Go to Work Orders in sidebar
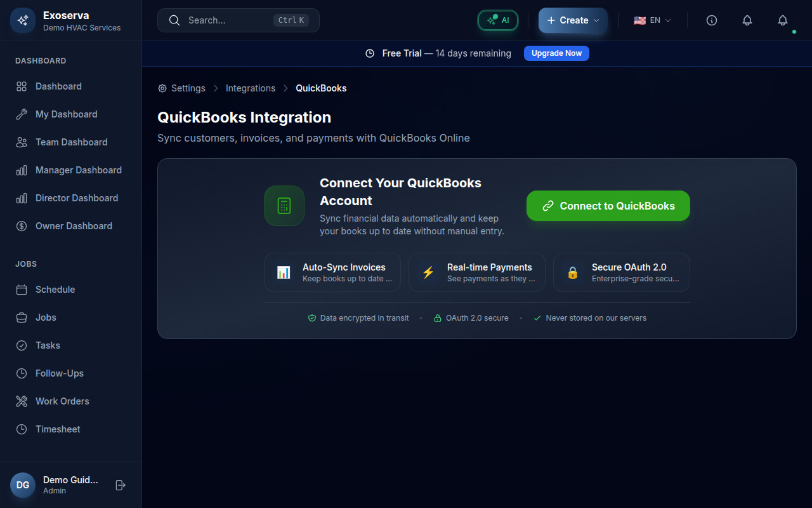 coord(62,401)
